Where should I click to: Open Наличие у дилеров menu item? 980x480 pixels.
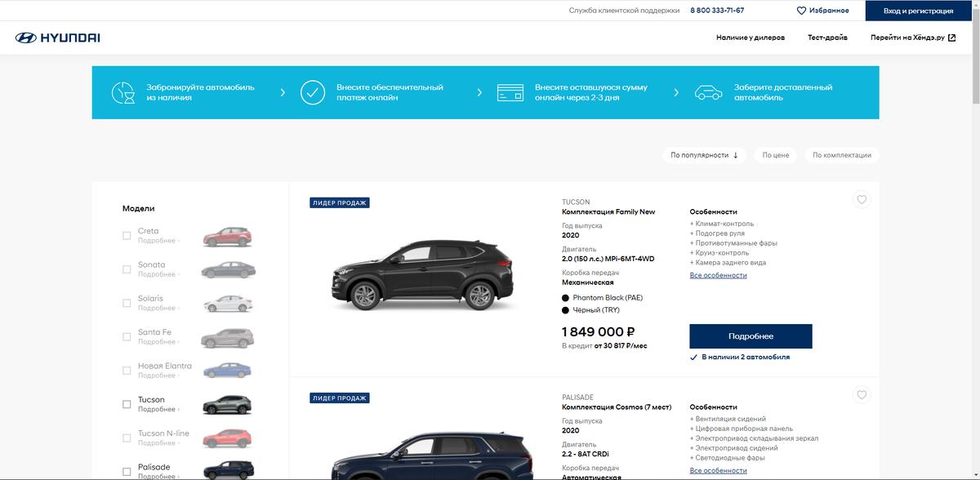tap(750, 38)
